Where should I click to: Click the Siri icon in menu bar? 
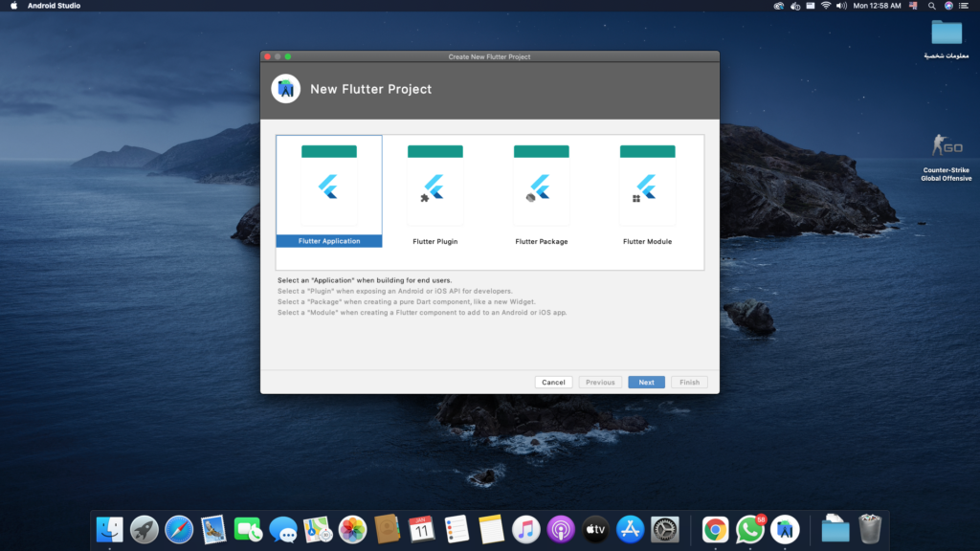948,6
